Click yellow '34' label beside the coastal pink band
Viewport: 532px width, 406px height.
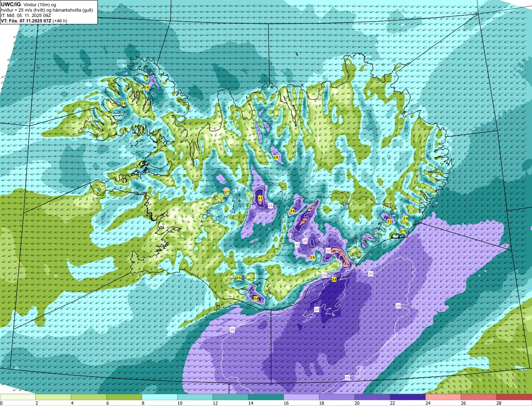[x=334, y=279]
